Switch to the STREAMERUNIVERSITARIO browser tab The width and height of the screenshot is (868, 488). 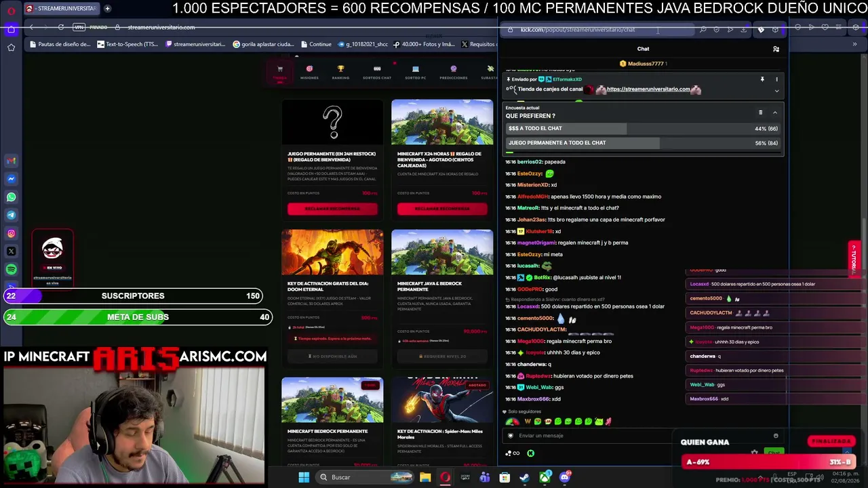click(x=61, y=9)
